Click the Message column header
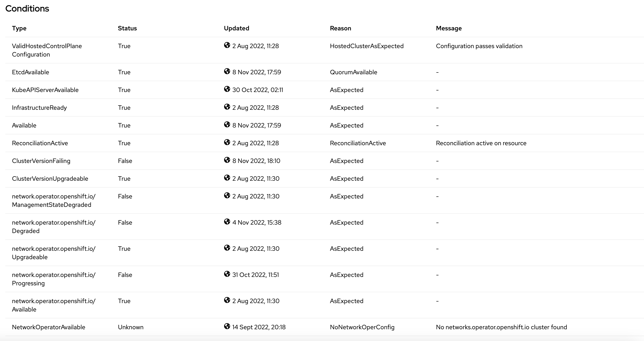 coord(448,28)
